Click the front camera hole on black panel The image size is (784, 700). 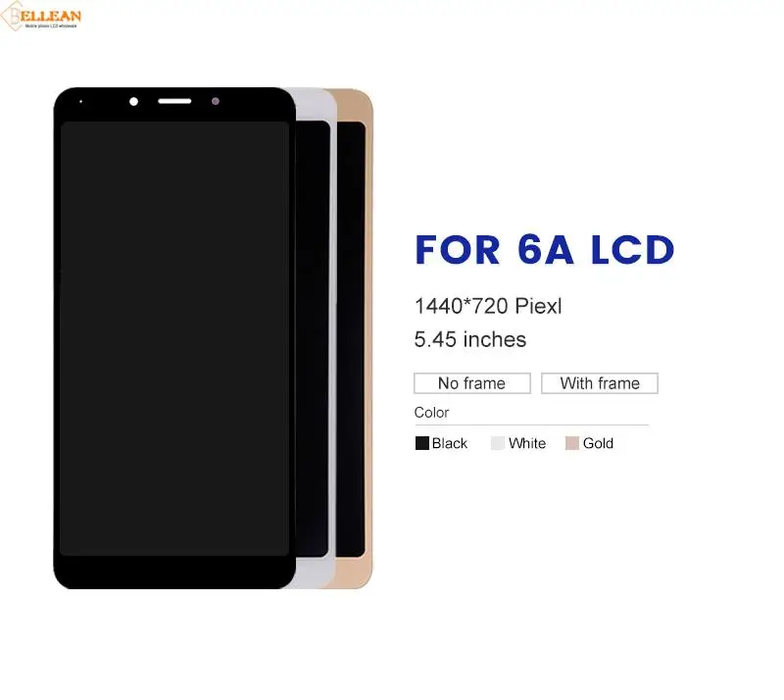(133, 102)
